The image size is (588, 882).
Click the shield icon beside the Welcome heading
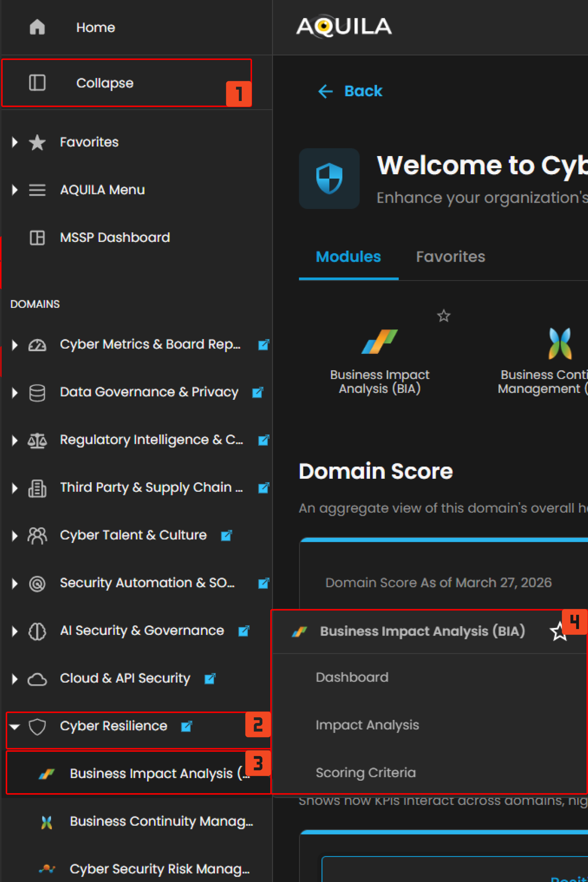click(329, 178)
